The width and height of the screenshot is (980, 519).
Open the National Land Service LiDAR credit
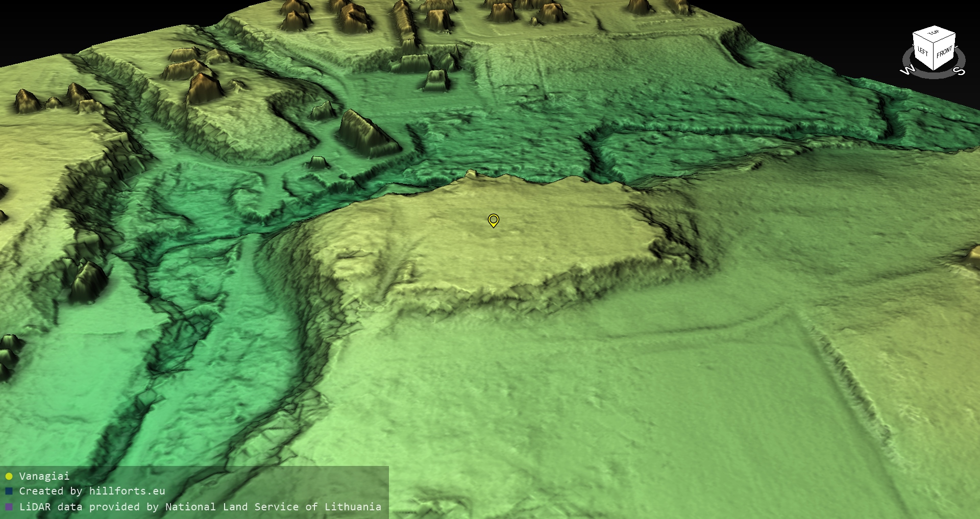click(x=200, y=507)
